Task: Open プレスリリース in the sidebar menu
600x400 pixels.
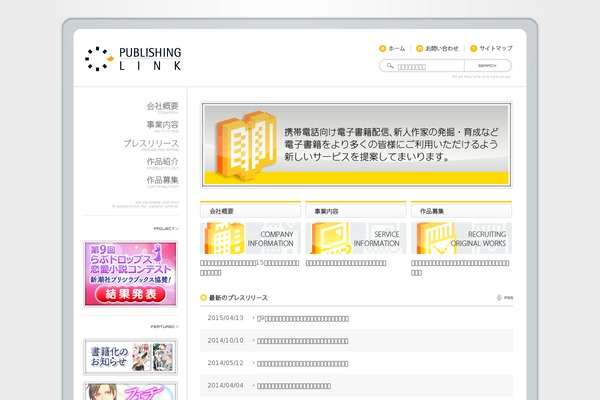Action: (x=151, y=145)
